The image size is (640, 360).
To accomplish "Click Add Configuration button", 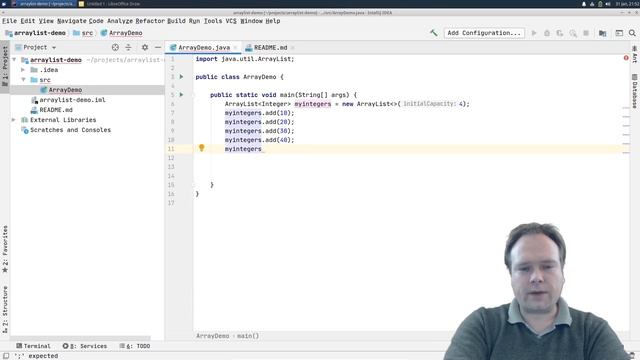I will tap(484, 33).
